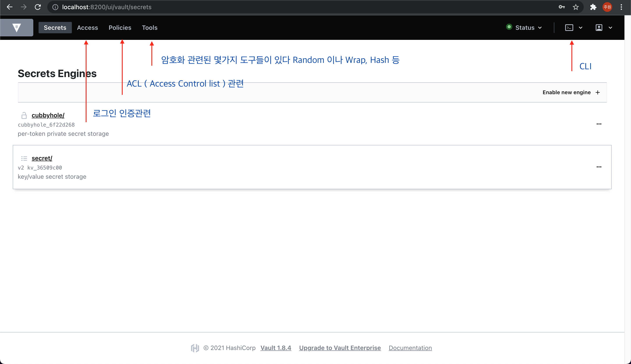Click the plus icon beside Enable new engine

598,92
